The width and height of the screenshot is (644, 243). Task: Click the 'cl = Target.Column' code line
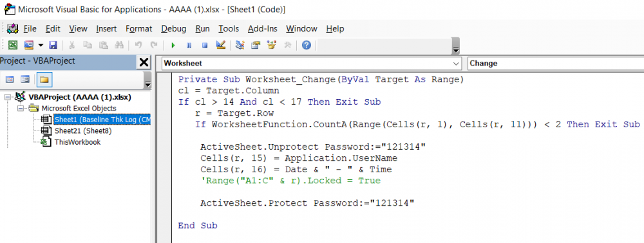pyautogui.click(x=229, y=91)
